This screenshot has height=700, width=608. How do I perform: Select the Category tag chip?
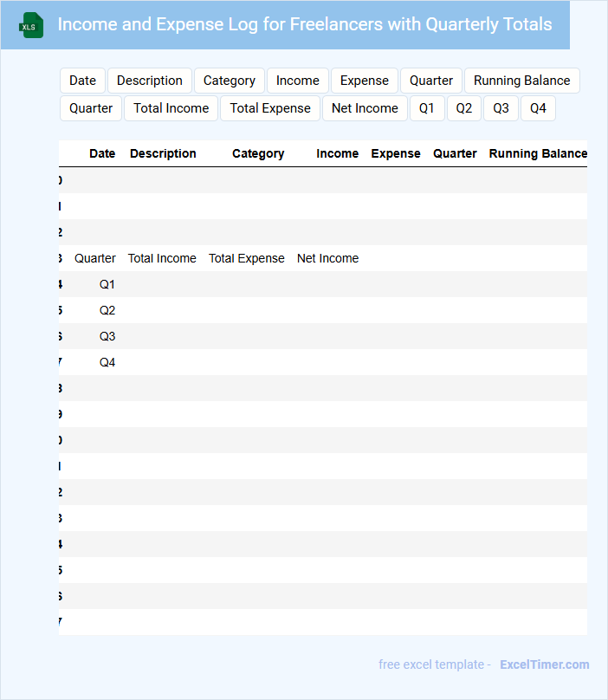tap(230, 81)
